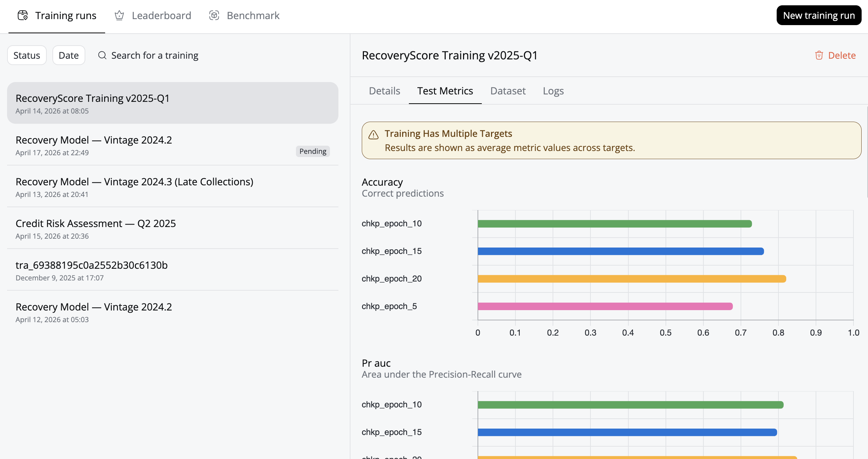Open the Status filter dropdown

point(27,55)
